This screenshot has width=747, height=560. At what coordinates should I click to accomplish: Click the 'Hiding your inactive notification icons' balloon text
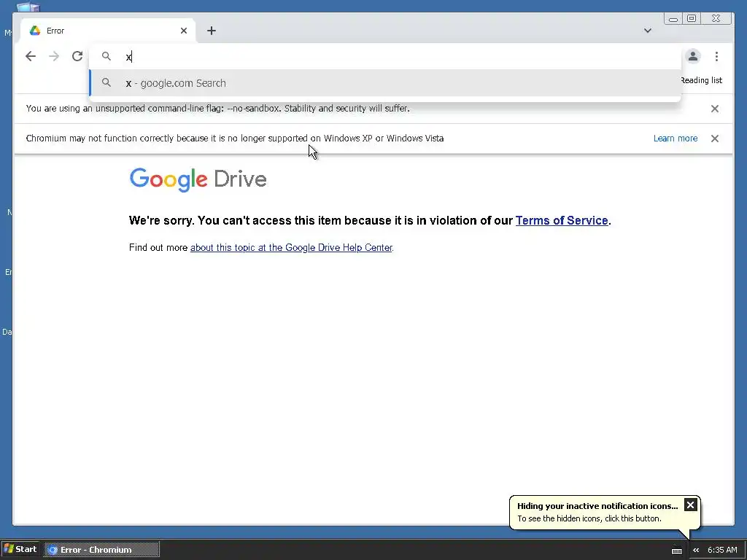click(x=597, y=506)
